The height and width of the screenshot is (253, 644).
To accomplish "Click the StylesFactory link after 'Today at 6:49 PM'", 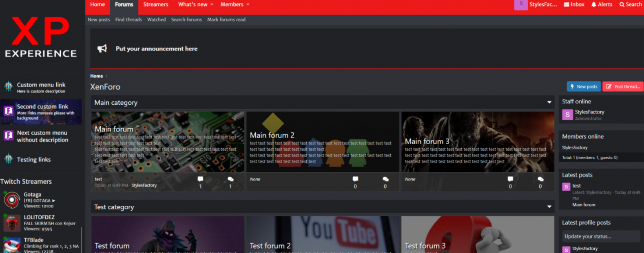I will coord(144,185).
